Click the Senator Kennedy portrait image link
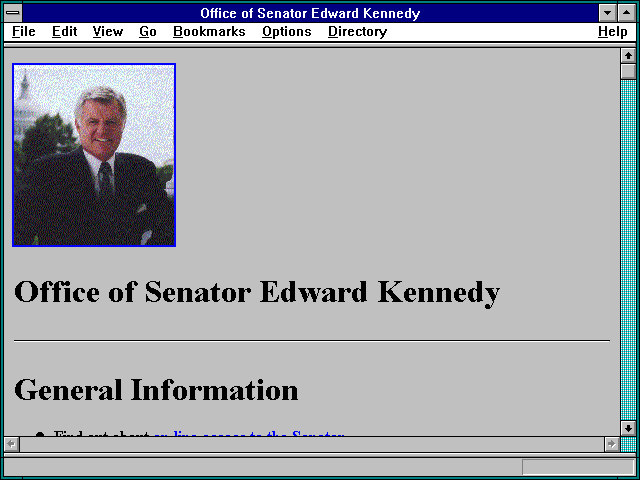Viewport: 640px width, 480px height. pyautogui.click(x=94, y=155)
